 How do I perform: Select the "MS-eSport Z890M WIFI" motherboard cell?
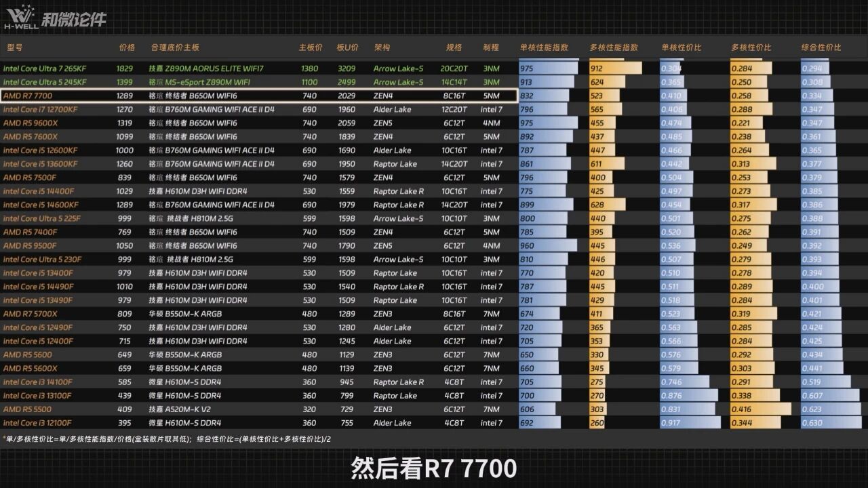pyautogui.click(x=200, y=82)
